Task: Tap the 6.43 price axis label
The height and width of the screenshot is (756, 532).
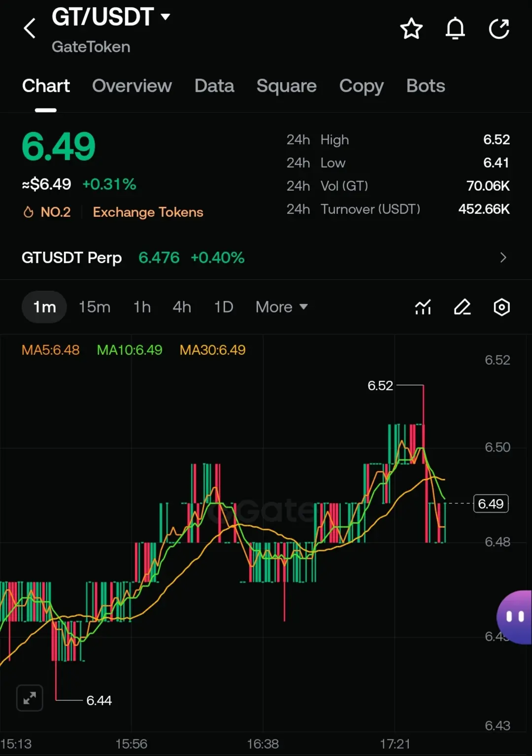Action: [x=498, y=725]
